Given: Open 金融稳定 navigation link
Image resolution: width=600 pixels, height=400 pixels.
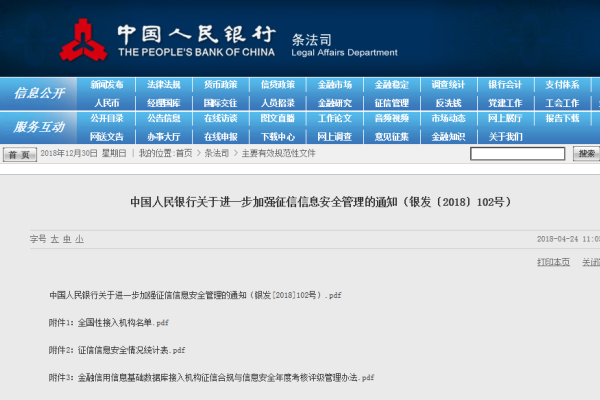Looking at the screenshot, I should click(392, 85).
